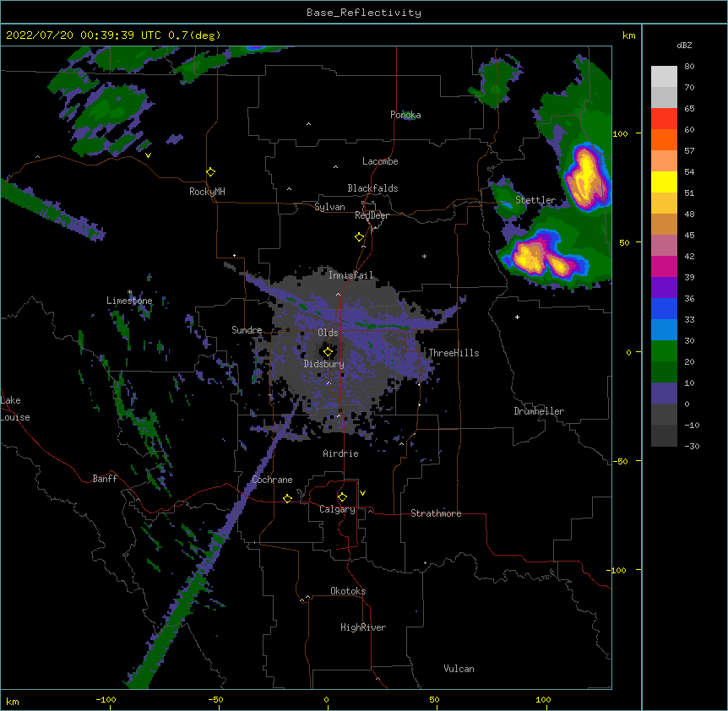Screen dimensions: 728x711
Task: Click the RedDeer city label
Action: click(x=372, y=215)
